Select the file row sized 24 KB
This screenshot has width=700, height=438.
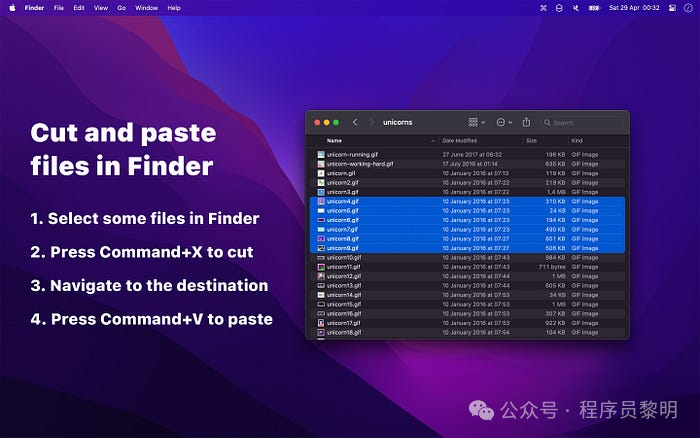tap(467, 211)
